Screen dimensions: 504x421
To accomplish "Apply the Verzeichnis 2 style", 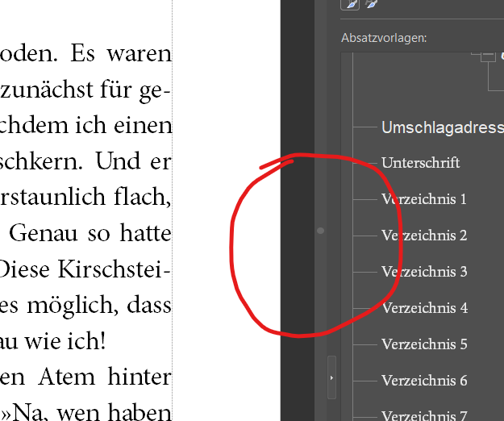I will [424, 236].
